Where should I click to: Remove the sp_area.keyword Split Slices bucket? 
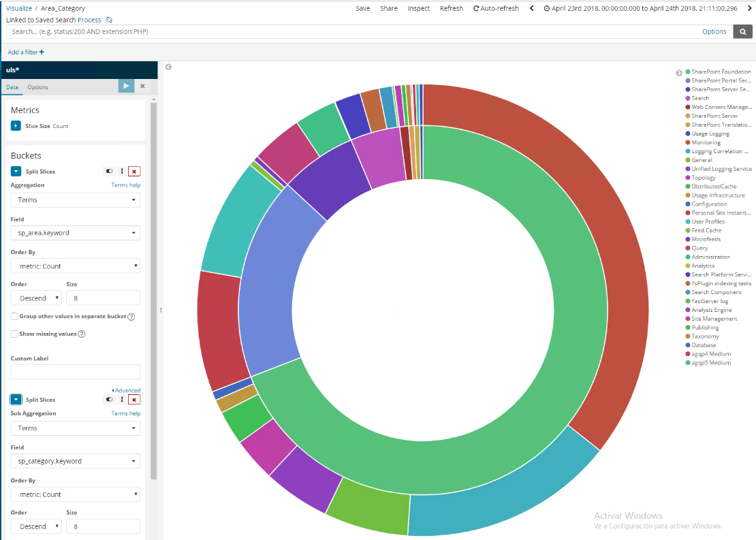[x=134, y=172]
